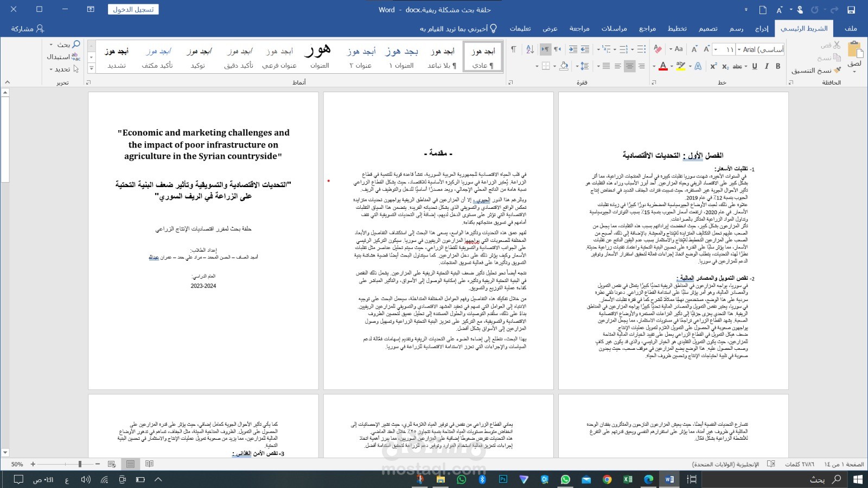Image resolution: width=868 pixels, height=488 pixels.
Task: Open the Change Case Aa button
Action: pos(678,49)
